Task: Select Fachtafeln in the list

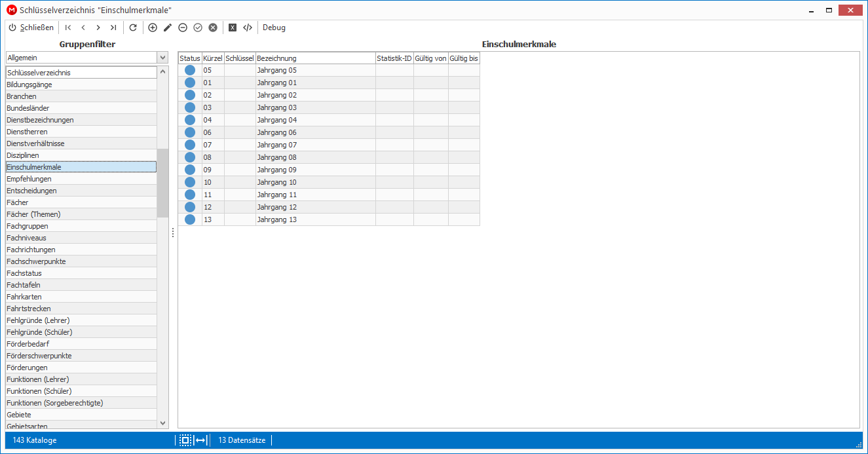Action: click(x=81, y=285)
